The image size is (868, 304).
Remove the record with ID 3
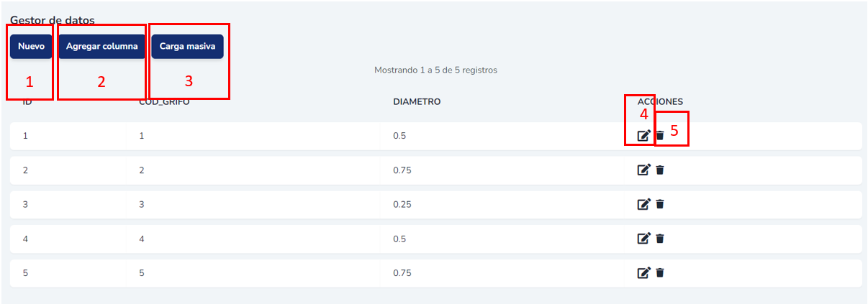pyautogui.click(x=660, y=204)
